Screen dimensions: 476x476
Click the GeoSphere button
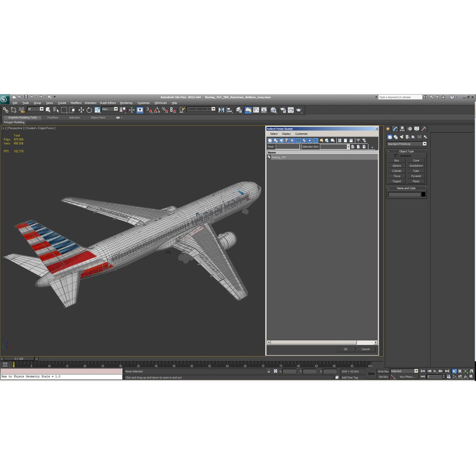pos(416,166)
